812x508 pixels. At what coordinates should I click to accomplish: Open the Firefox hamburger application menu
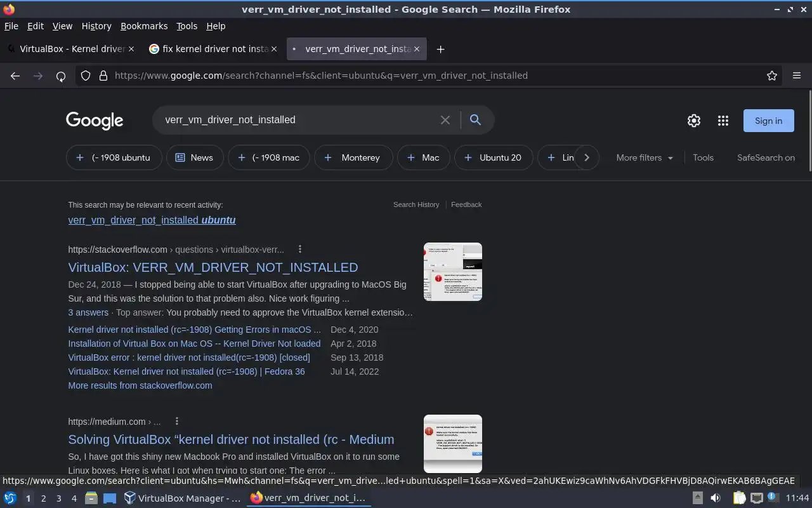797,76
